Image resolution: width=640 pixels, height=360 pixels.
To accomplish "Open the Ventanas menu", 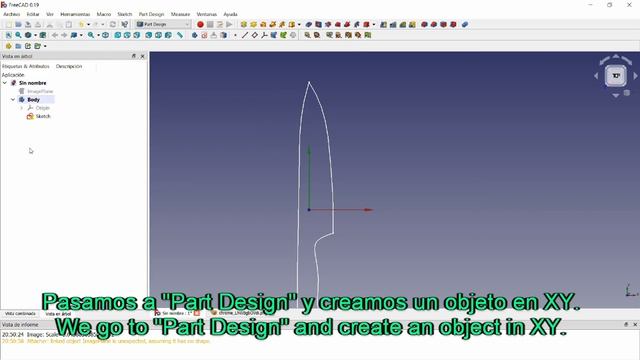I will coord(207,14).
